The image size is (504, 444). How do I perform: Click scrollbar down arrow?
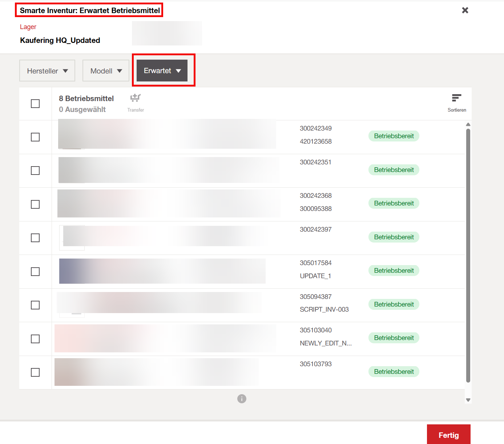[468, 400]
